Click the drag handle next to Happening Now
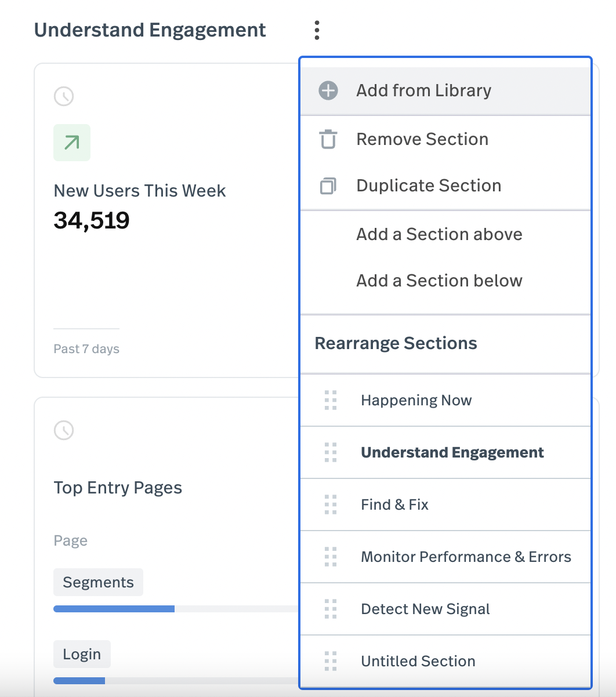 coord(331,401)
